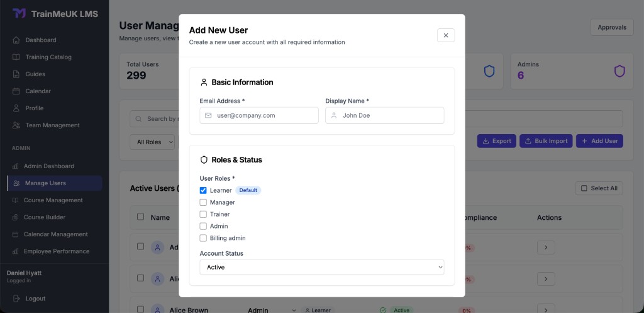The width and height of the screenshot is (644, 313).
Task: Click the Email Address input field
Action: point(259,116)
